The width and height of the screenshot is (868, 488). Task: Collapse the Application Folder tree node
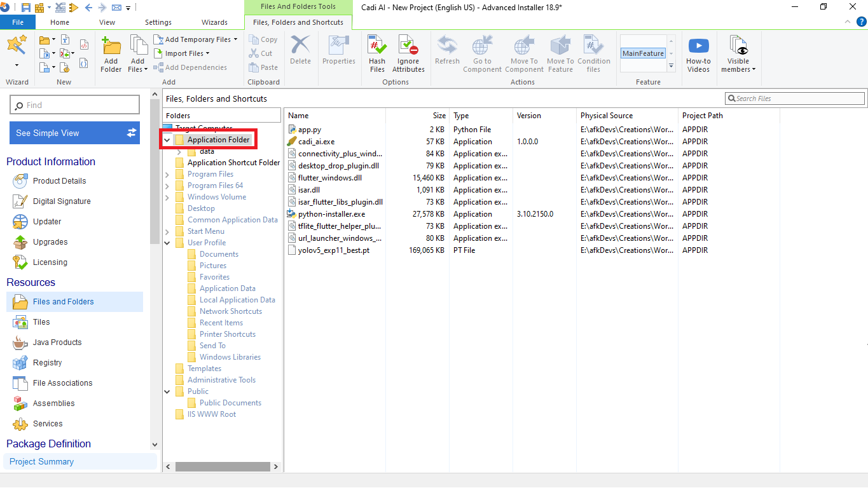(x=167, y=140)
